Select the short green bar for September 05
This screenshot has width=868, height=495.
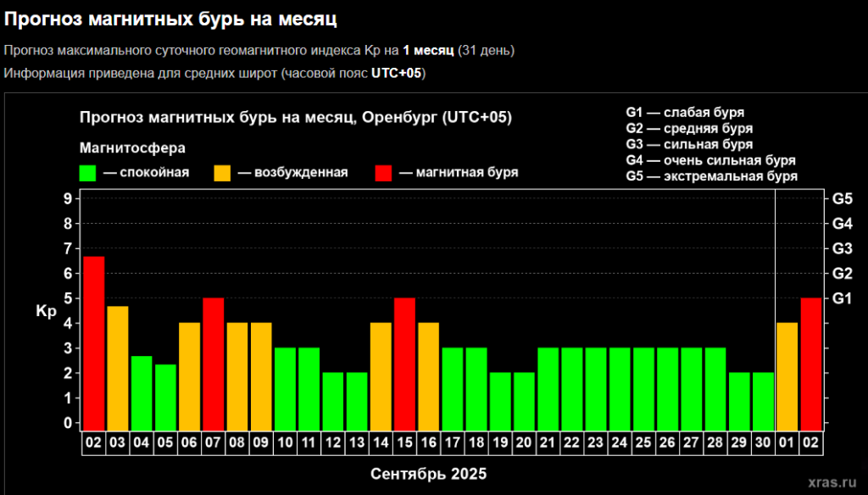(x=165, y=397)
